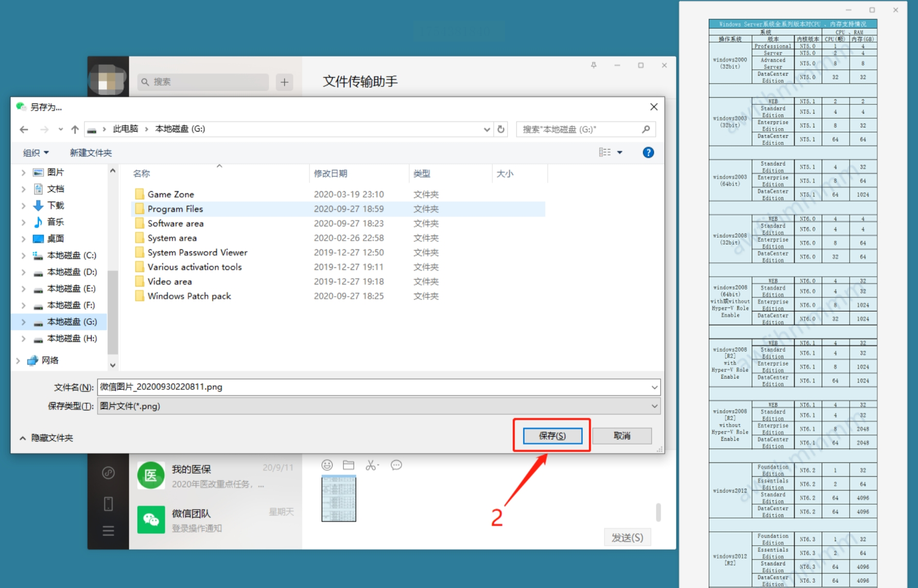Open the 组织 menu
Image resolution: width=918 pixels, height=588 pixels.
click(x=36, y=153)
